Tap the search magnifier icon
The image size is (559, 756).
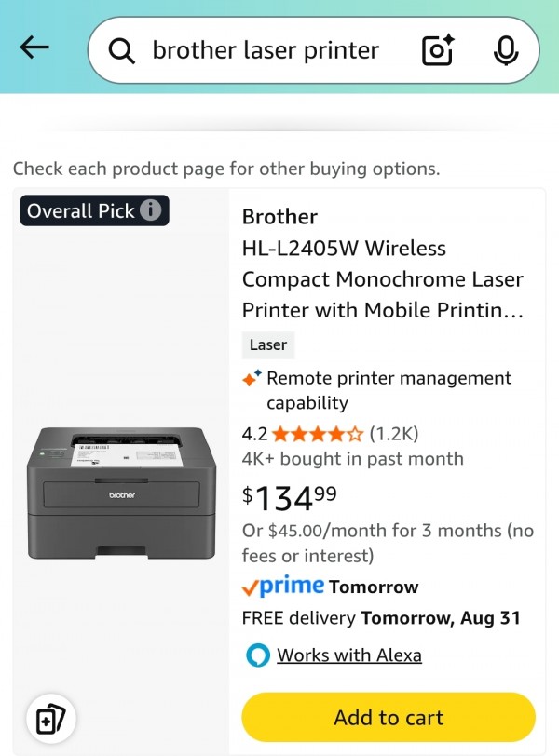(x=121, y=50)
